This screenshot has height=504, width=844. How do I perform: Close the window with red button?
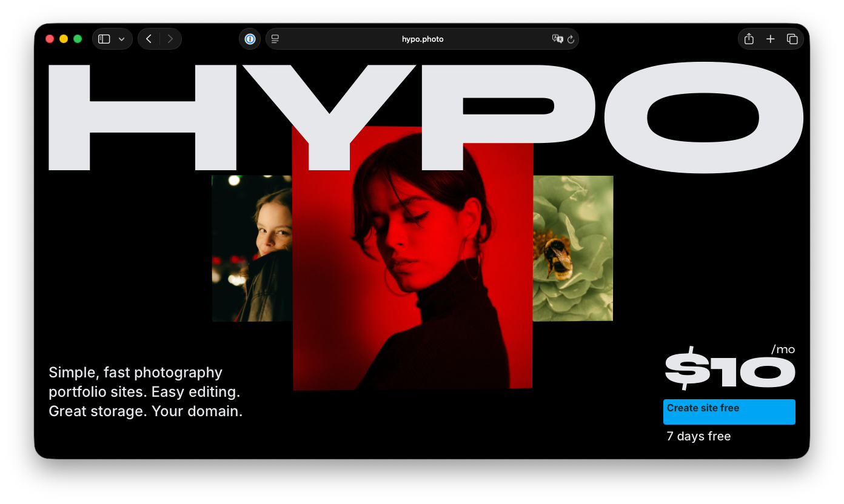pos(50,39)
